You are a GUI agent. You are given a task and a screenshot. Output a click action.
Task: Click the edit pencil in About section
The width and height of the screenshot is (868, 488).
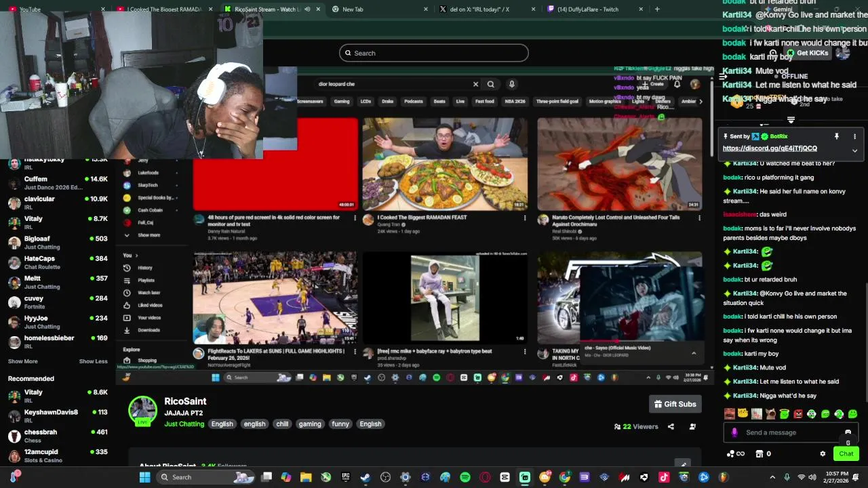click(x=684, y=465)
